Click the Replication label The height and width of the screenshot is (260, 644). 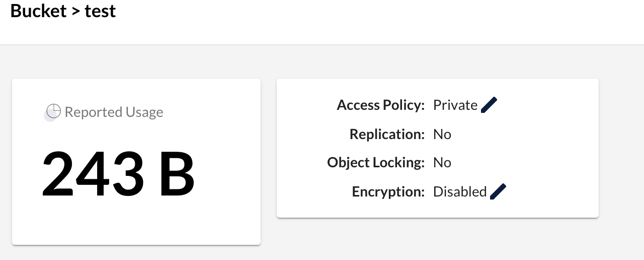(x=387, y=134)
